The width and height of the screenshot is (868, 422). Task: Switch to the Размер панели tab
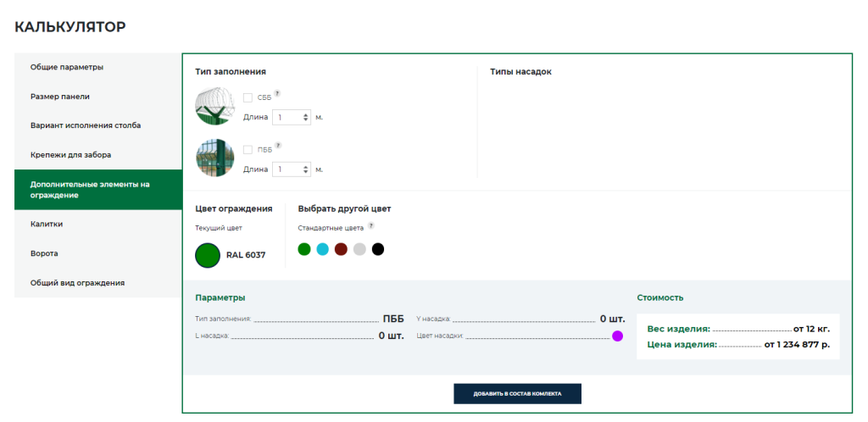click(60, 97)
